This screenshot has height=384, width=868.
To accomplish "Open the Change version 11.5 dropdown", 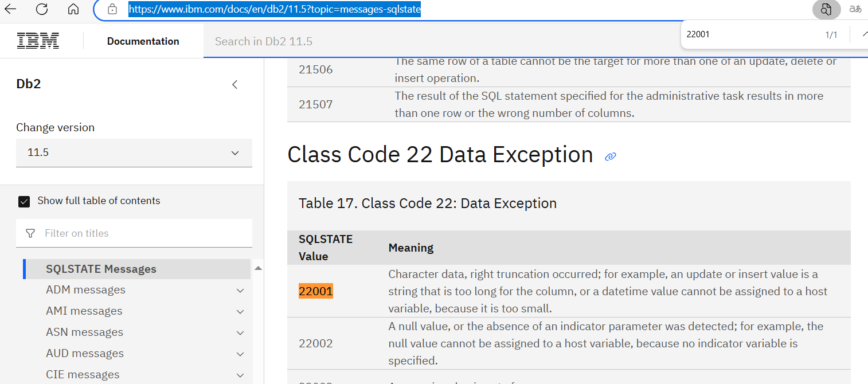I will click(x=134, y=153).
